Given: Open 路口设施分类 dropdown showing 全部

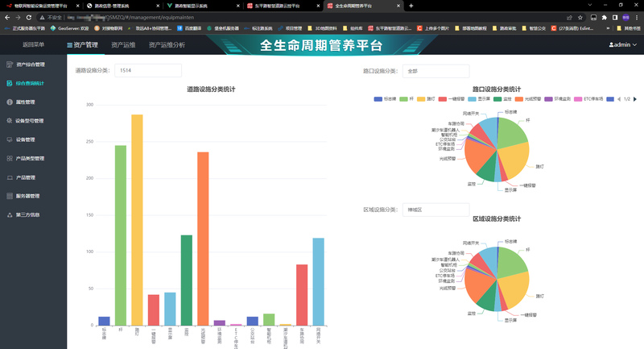Looking at the screenshot, I should [x=436, y=71].
